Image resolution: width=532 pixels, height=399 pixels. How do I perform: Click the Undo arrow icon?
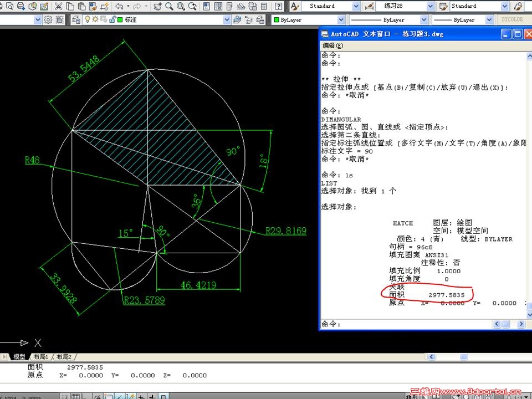coord(120,6)
